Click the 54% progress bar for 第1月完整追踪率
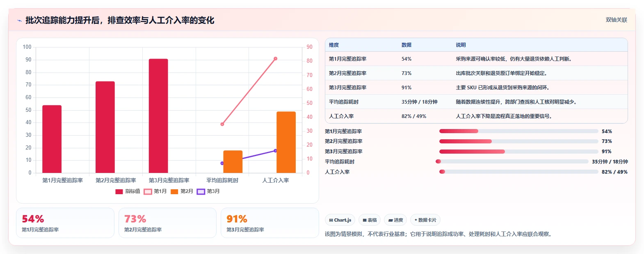The image size is (644, 254). (519, 131)
